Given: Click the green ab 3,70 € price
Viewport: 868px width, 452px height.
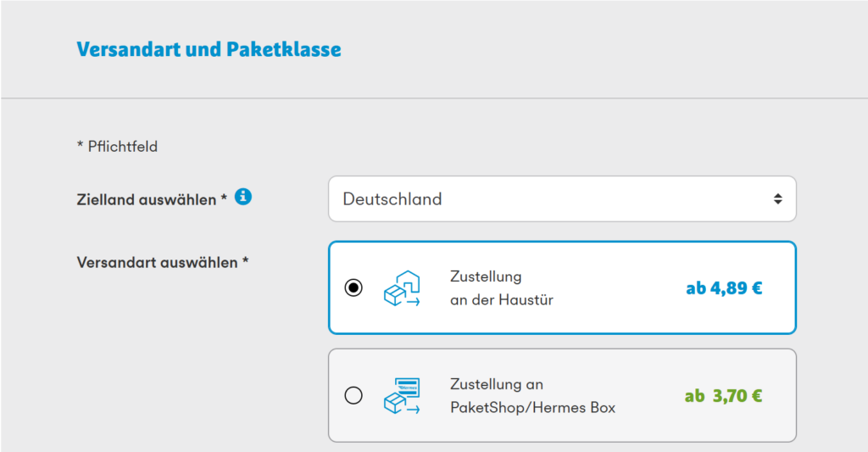Looking at the screenshot, I should tap(723, 395).
